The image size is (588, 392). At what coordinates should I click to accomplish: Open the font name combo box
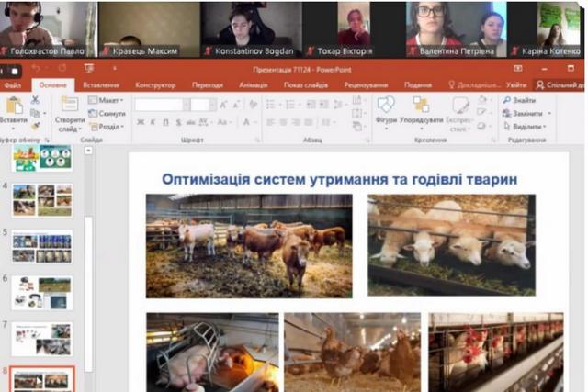[161, 105]
